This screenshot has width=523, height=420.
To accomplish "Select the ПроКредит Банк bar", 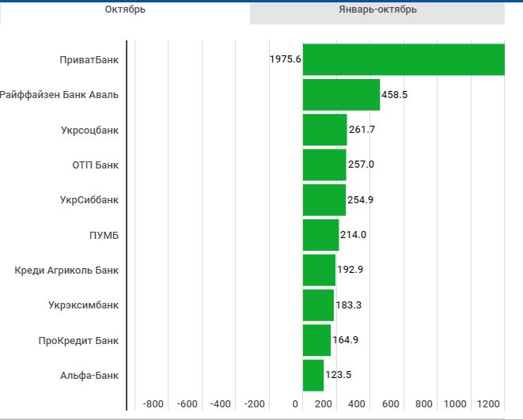I will pyautogui.click(x=316, y=340).
